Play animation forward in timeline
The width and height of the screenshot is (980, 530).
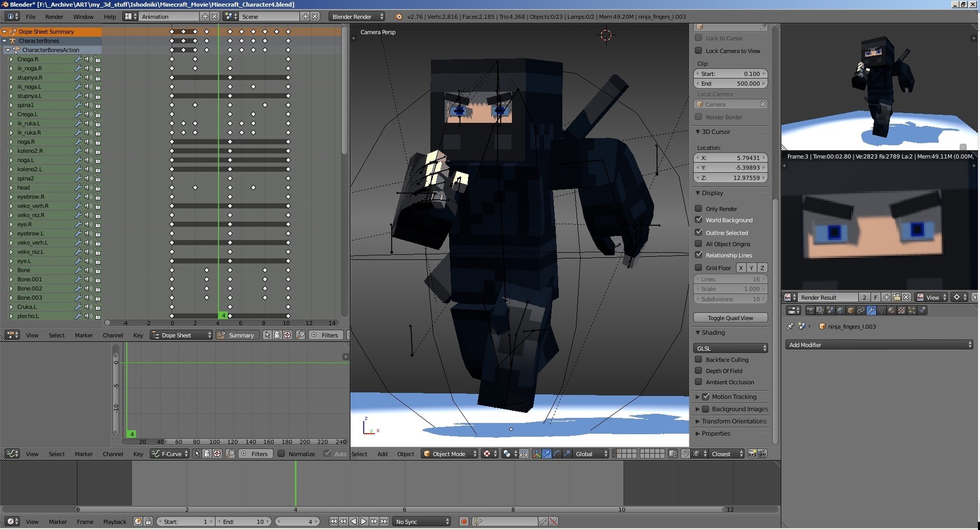364,521
